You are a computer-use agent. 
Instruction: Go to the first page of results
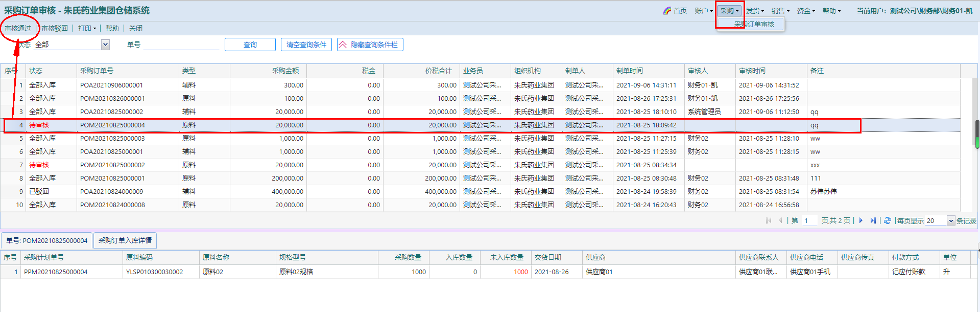pyautogui.click(x=769, y=220)
